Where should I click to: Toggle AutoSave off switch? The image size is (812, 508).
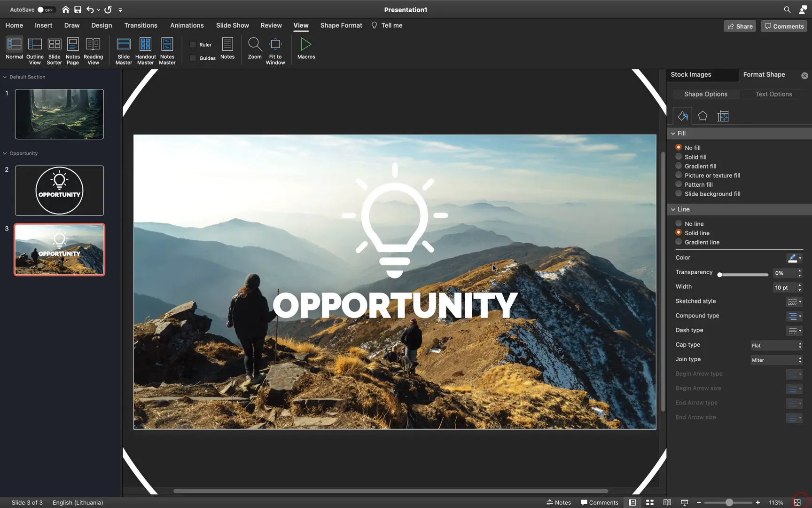46,9
